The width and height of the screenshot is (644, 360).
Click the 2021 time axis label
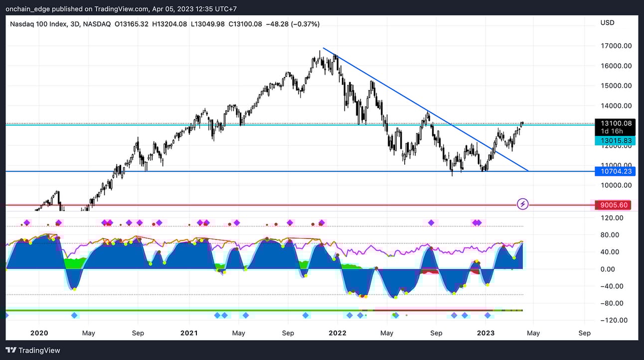189,333
